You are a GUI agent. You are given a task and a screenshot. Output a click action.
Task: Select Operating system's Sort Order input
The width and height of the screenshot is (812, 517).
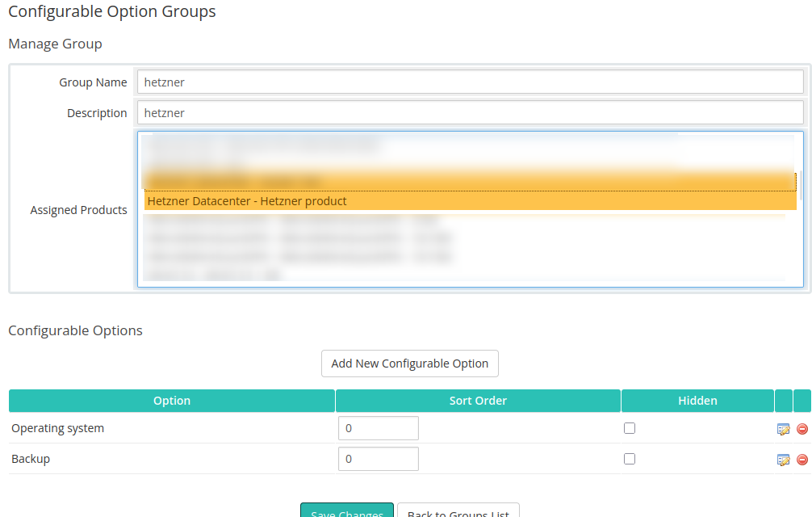coord(378,428)
